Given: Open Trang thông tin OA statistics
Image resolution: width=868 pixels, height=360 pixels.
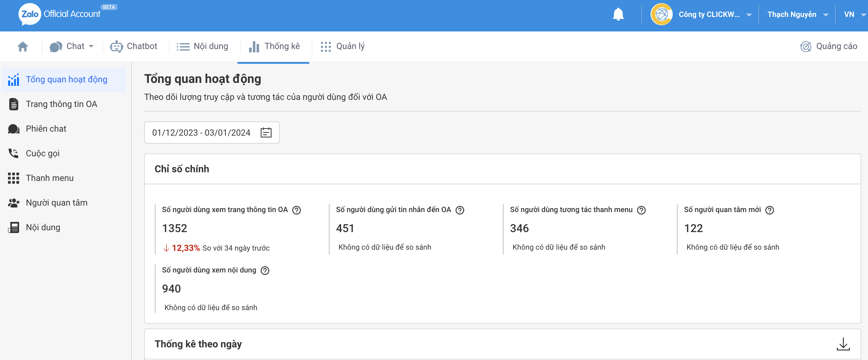Looking at the screenshot, I should [64, 104].
